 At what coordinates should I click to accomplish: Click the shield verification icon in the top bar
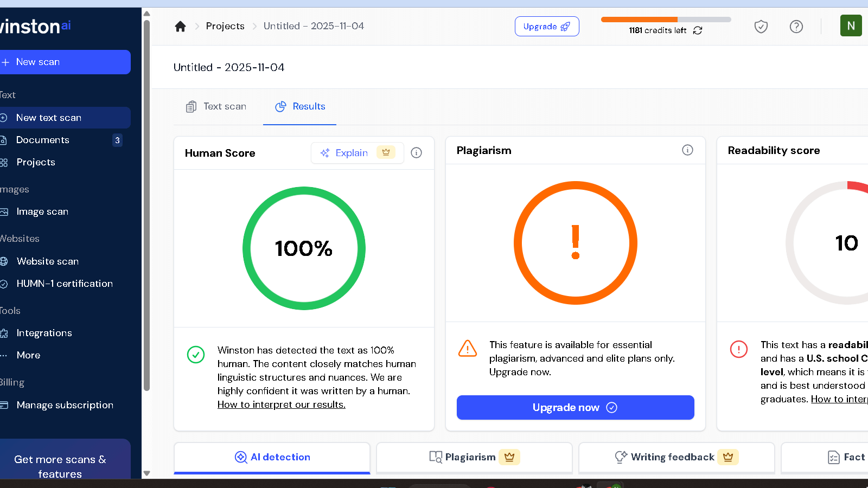tap(761, 26)
